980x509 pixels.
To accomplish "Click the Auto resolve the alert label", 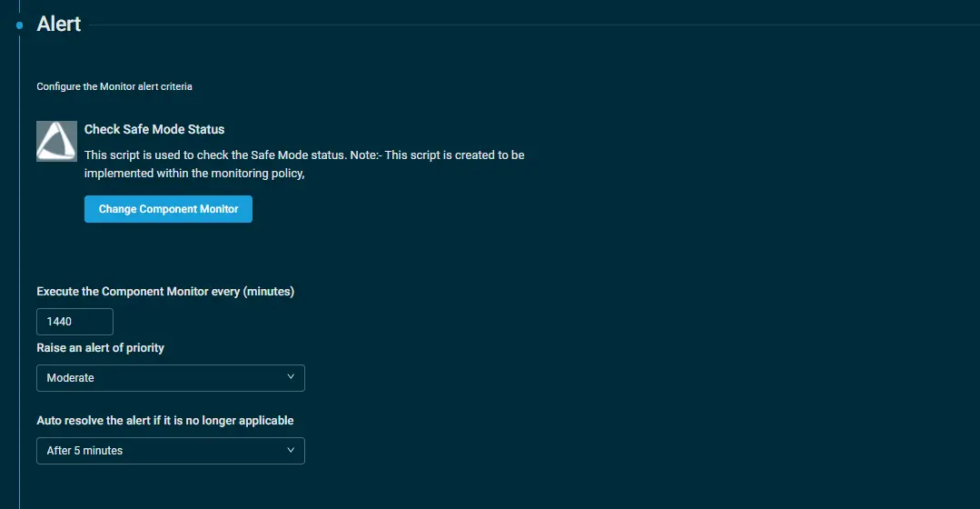I will click(164, 421).
